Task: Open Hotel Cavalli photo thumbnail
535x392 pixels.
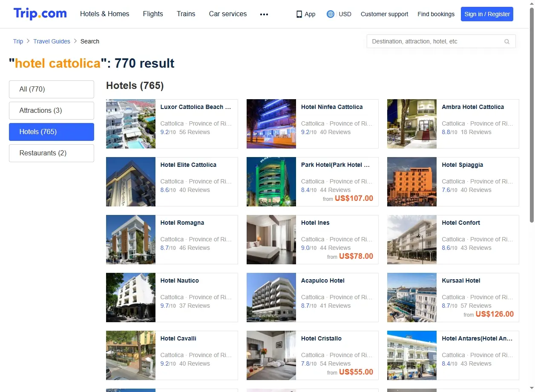Action: click(131, 355)
